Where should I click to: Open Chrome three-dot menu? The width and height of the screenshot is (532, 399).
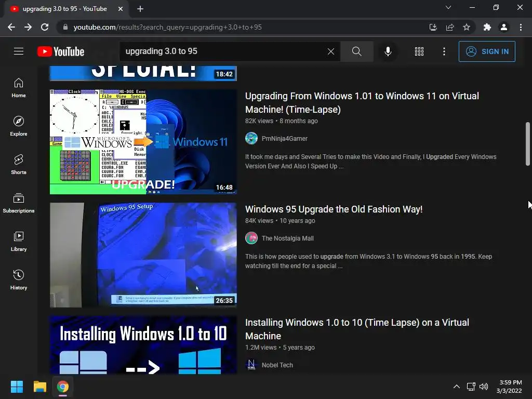pos(521,27)
